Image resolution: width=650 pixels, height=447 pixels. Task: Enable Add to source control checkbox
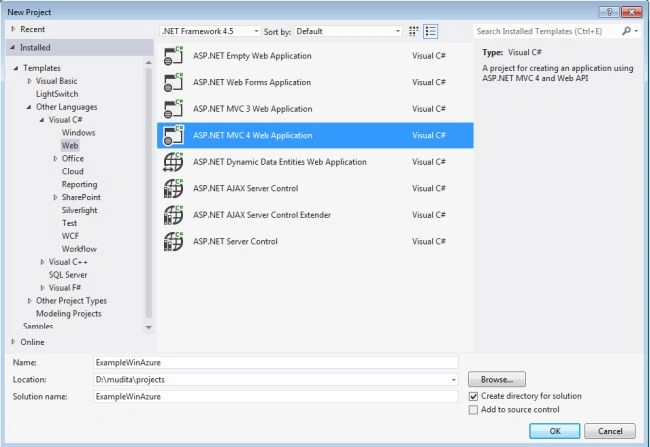click(x=473, y=410)
